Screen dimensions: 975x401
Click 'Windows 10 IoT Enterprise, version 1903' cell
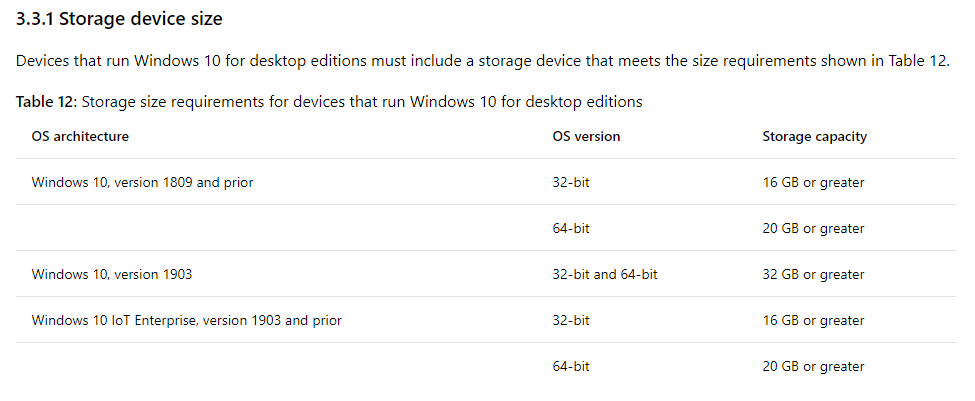[187, 320]
